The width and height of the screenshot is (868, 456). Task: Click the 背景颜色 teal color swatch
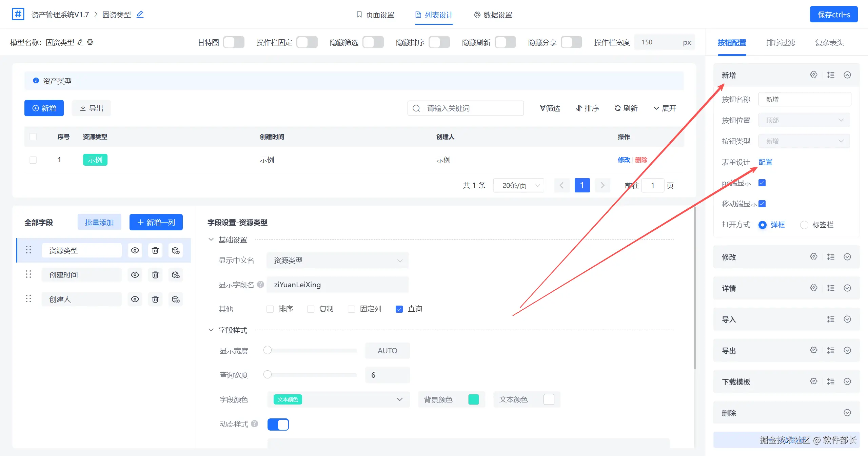(x=473, y=399)
